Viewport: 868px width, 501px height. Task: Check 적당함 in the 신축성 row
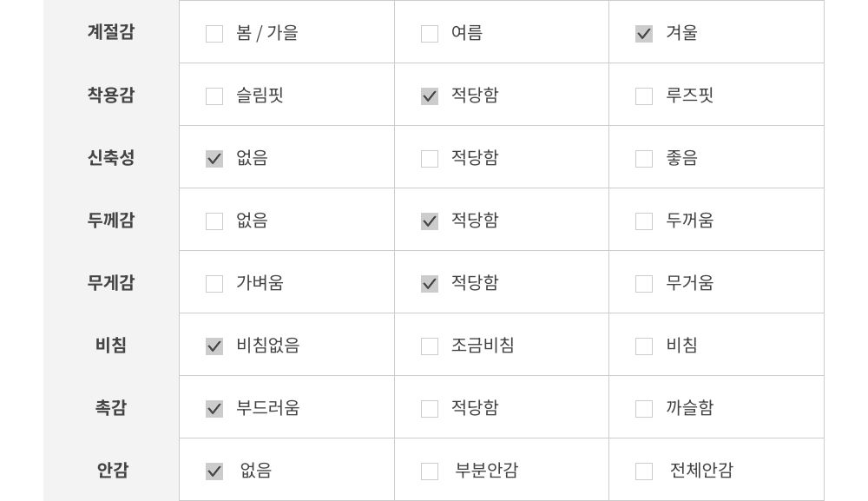(x=430, y=159)
